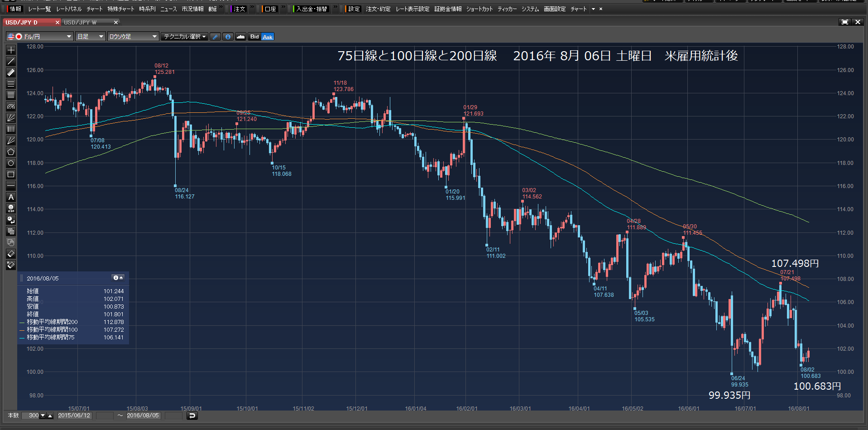868x430 pixels.
Task: Open the 市況情報 menu
Action: click(192, 9)
